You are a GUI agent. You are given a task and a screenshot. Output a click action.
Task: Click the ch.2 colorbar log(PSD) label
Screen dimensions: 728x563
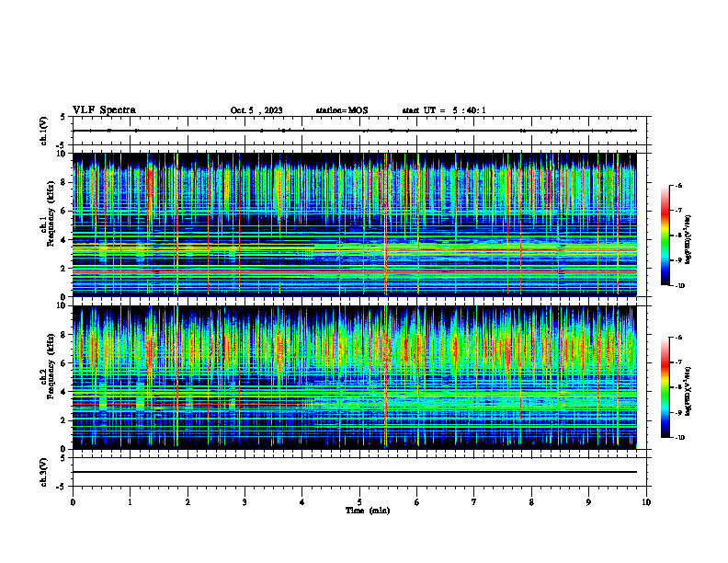click(688, 392)
